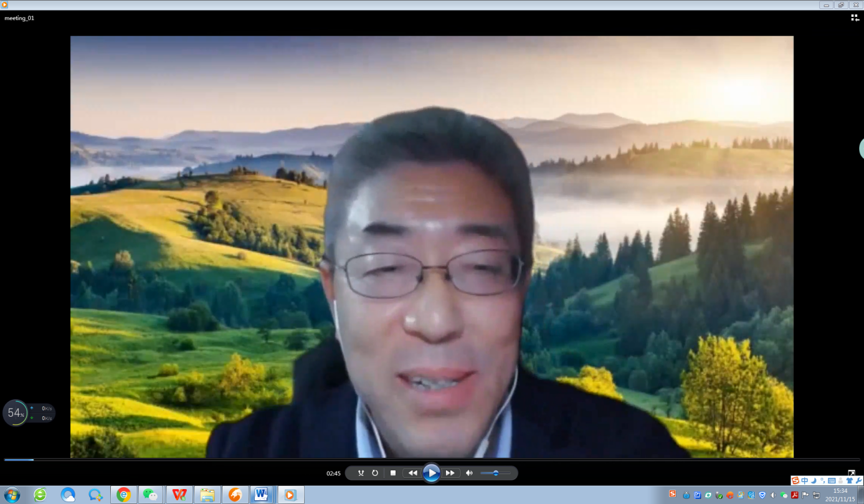This screenshot has width=864, height=504.
Task: Enter full screen mode via corner icon
Action: coord(852,473)
